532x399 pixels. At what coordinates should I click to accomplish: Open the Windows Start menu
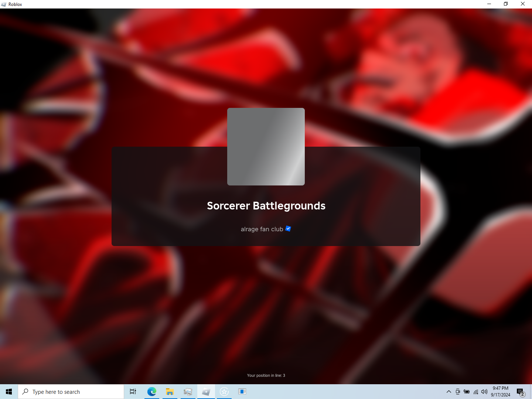click(x=9, y=392)
